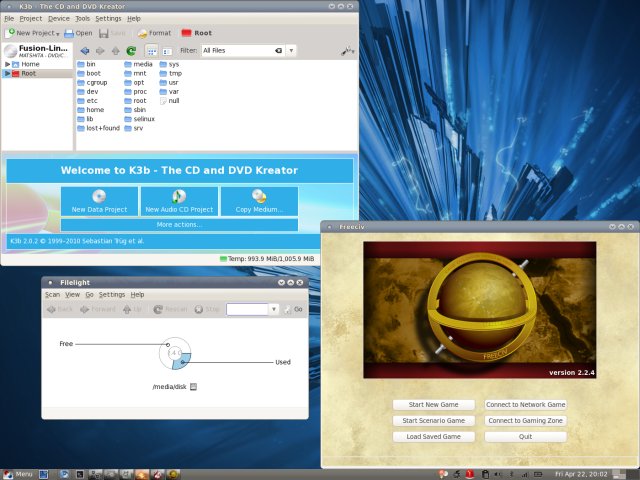
Task: Open the Filter dropdown arrow in K3b
Action: (x=291, y=51)
